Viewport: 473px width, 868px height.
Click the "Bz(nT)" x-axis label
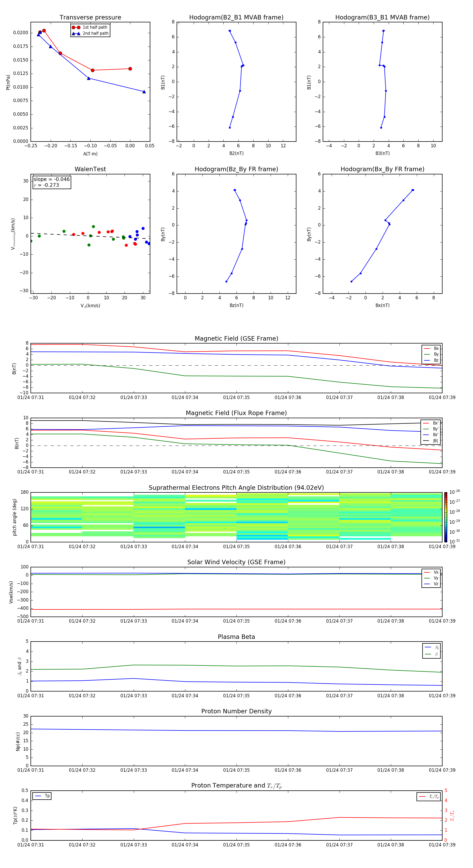pos(236,306)
